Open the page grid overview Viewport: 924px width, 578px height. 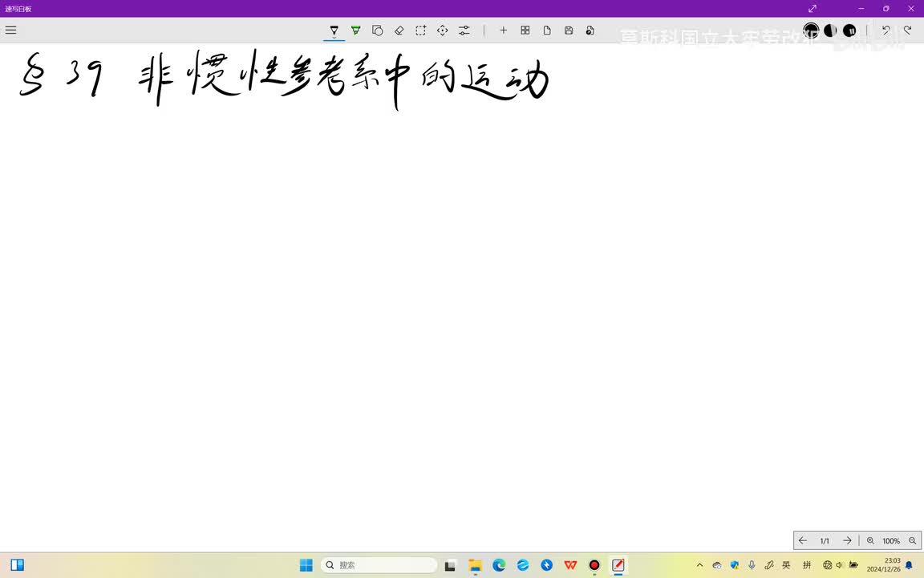[x=525, y=30]
